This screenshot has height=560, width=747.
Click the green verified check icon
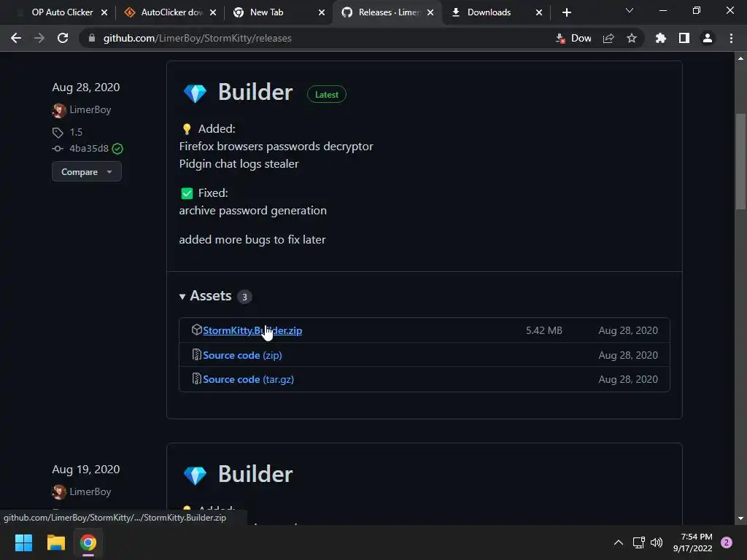coord(117,149)
